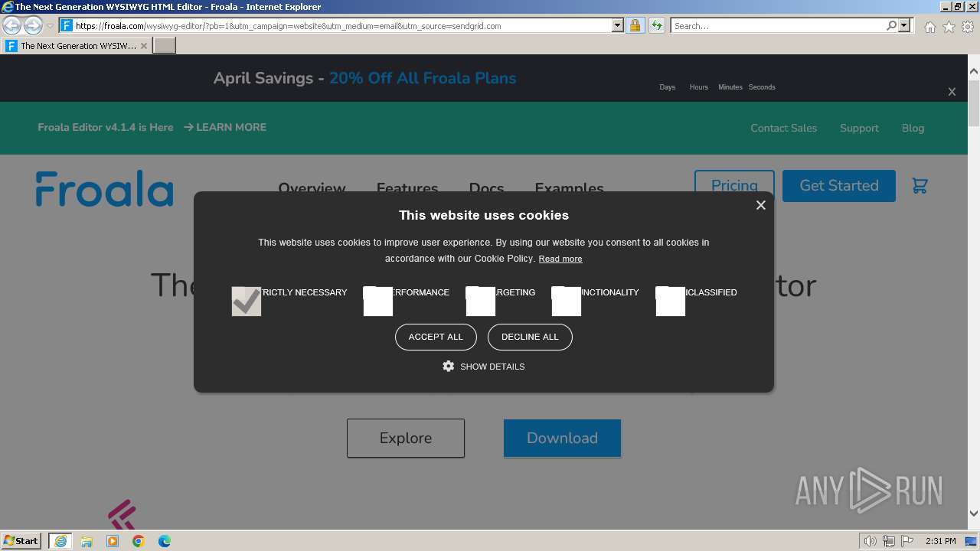This screenshot has height=551, width=980.
Task: Enable the Functionality cookies checkbox
Action: coord(567,302)
